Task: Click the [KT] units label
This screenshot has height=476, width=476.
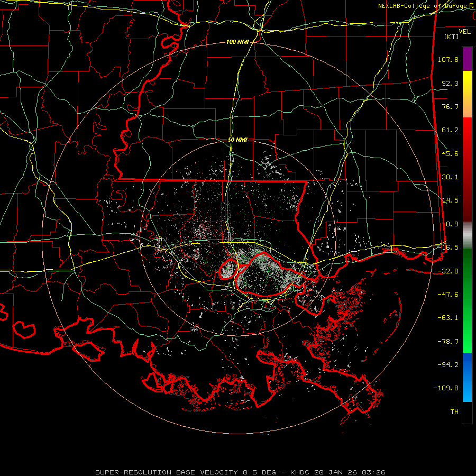Action: click(x=452, y=36)
